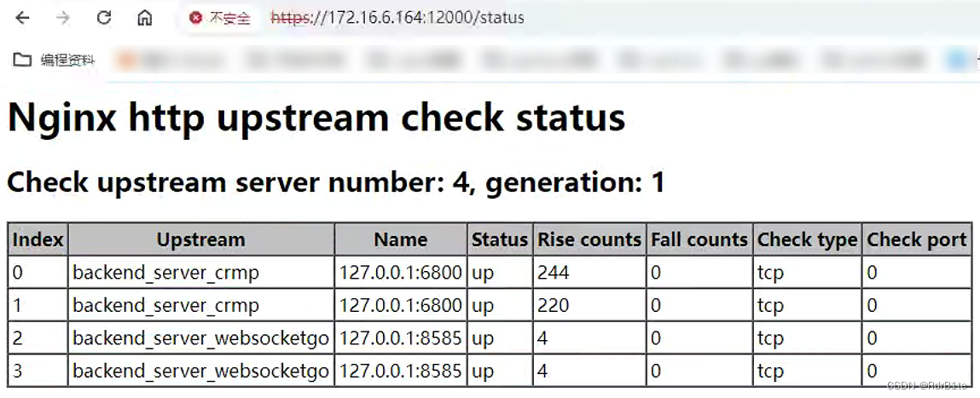Viewport: 980px width, 398px height.
Task: Click rise count 4 in row 2
Action: [x=542, y=337]
